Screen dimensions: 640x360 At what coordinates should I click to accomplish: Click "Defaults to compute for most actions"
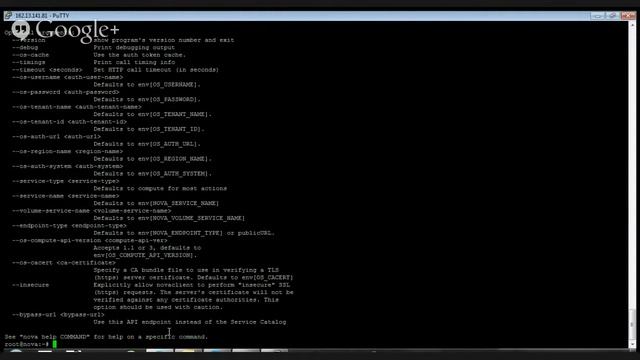(160, 189)
